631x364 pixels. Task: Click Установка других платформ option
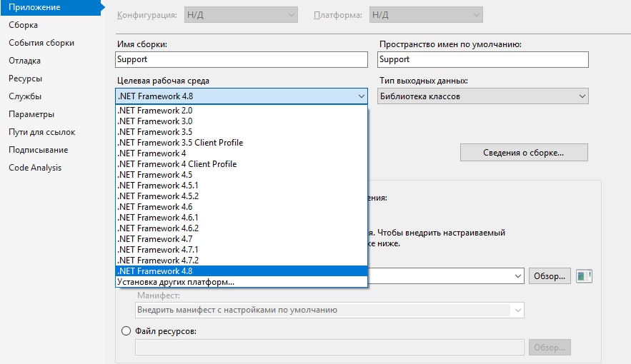coord(242,282)
